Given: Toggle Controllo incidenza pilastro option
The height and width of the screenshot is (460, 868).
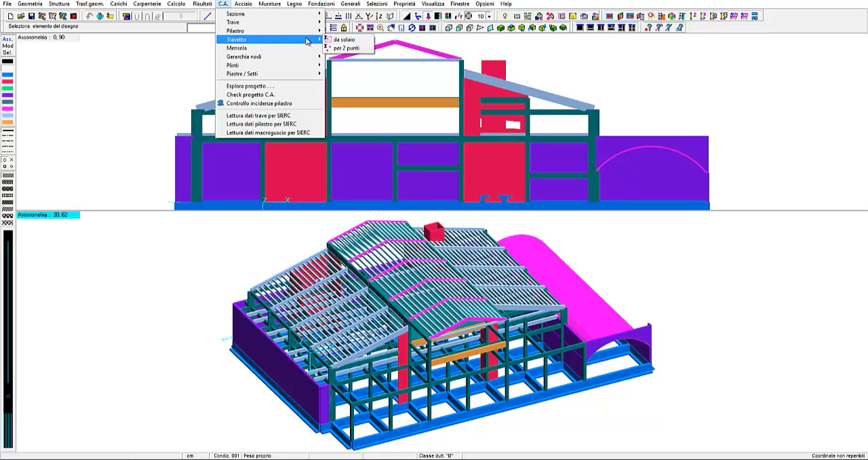Looking at the screenshot, I should pyautogui.click(x=259, y=104).
